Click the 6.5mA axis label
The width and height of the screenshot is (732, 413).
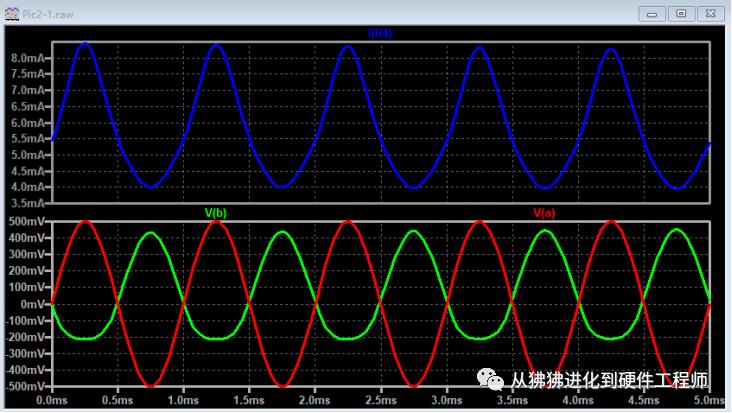click(x=28, y=106)
